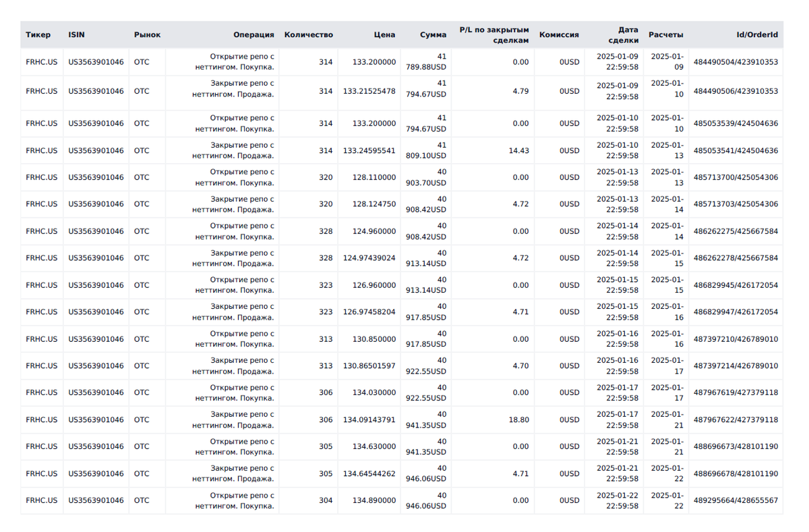Select order id 485053539/424504636

point(736,123)
